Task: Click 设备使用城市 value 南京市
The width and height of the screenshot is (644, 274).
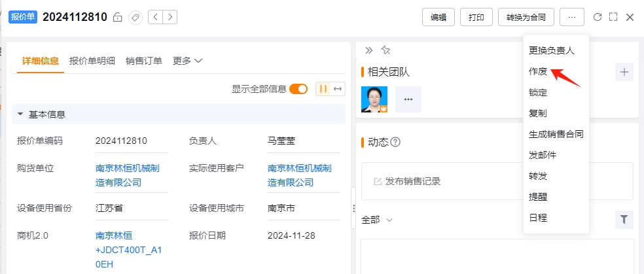Action: pyautogui.click(x=281, y=209)
